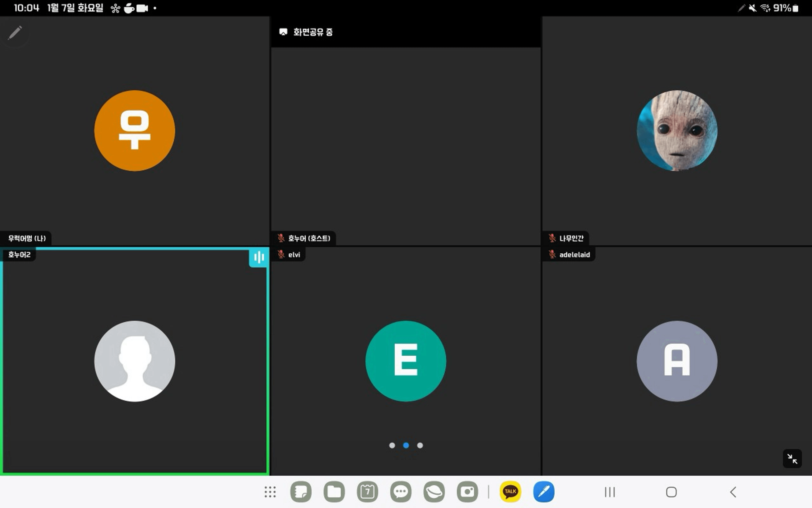Click muted mic icon next to 호누어 (호스트)
Viewport: 812px width, 508px height.
[x=281, y=238]
